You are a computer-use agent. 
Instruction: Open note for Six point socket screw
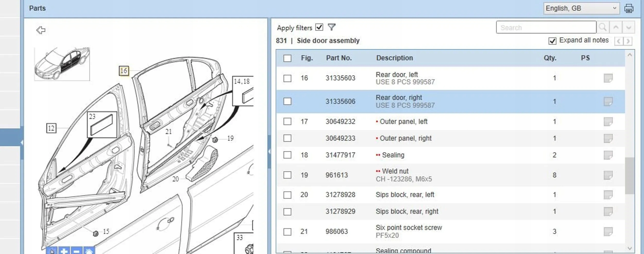(x=608, y=232)
